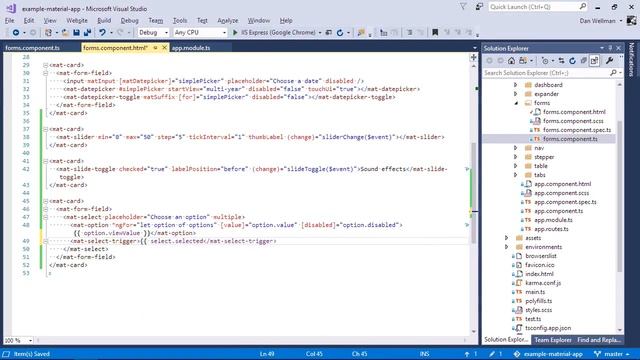The image size is (640, 360).
Task: Toggle a bookmark with the bookmark icon
Action: pyautogui.click(x=435, y=33)
